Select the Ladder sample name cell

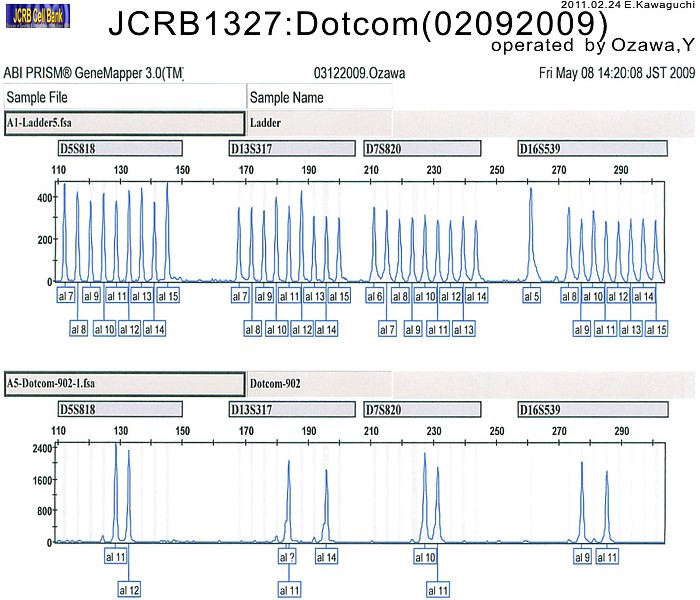coord(320,123)
